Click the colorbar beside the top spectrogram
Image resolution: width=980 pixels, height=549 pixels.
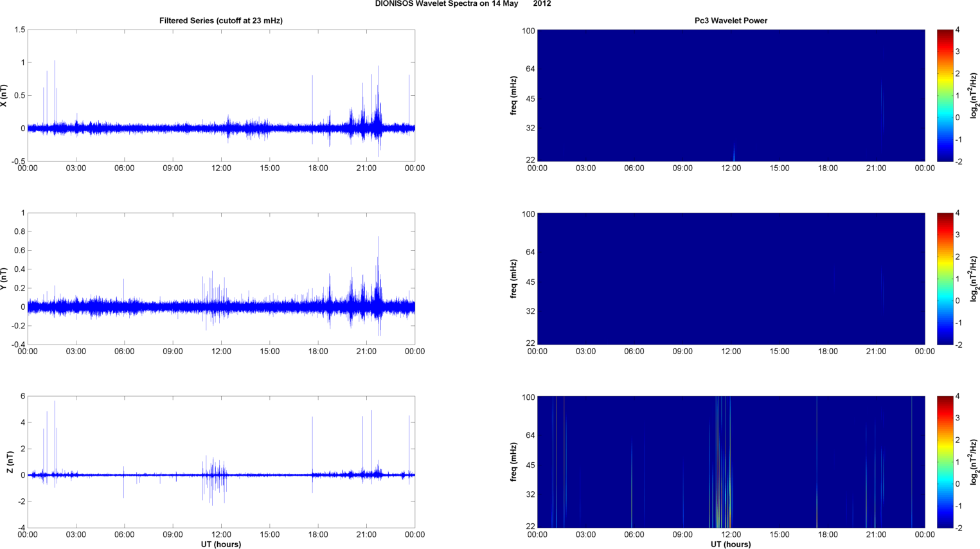point(945,95)
